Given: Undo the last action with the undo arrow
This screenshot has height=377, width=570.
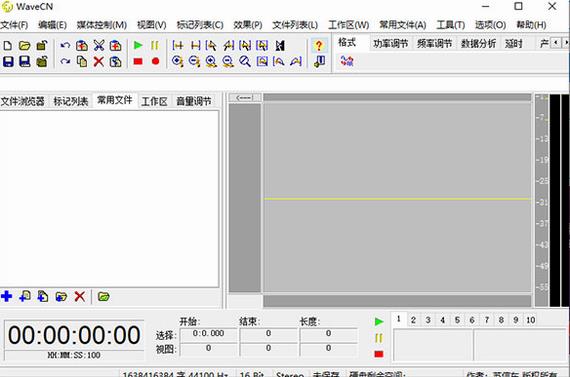Looking at the screenshot, I should coord(65,46).
